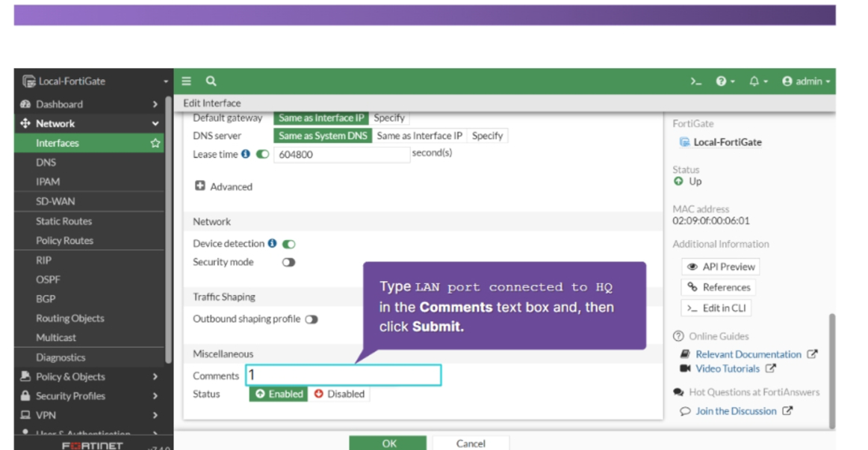Viewport: 868px width, 450px height.
Task: Click the Local-FortiGate device icon in right panel
Action: pos(685,143)
